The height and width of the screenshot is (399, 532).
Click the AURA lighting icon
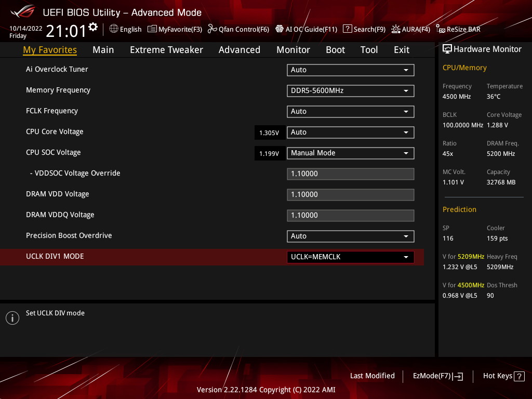[x=395, y=29]
